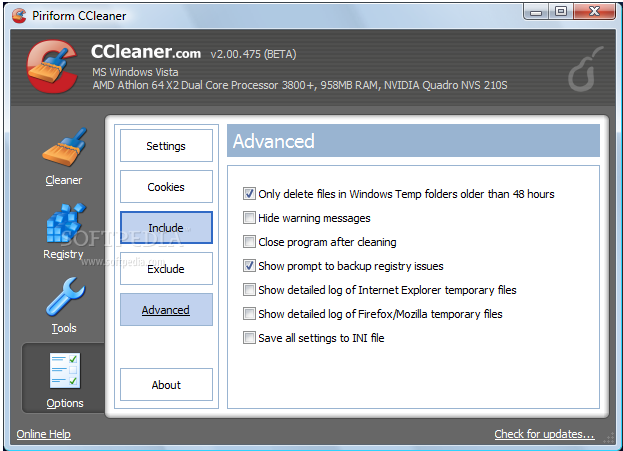Click the title bar CCleaner icon
Viewport: 623px width, 451px height.
click(x=19, y=15)
